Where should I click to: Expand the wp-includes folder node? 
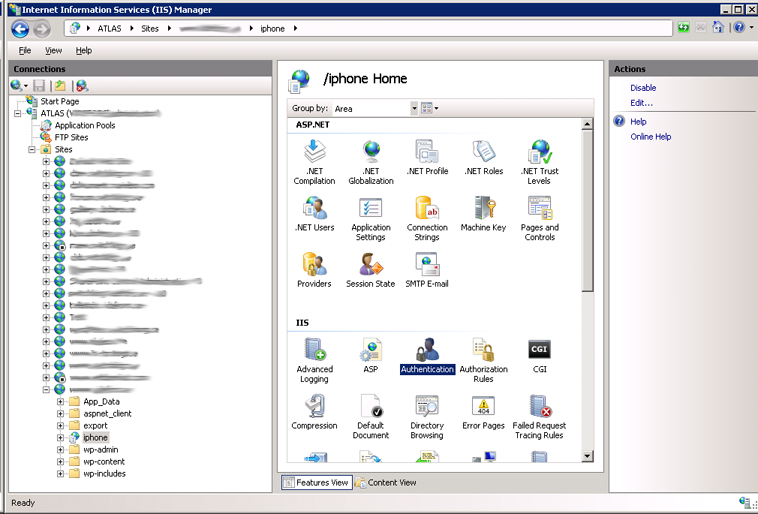pyautogui.click(x=60, y=474)
